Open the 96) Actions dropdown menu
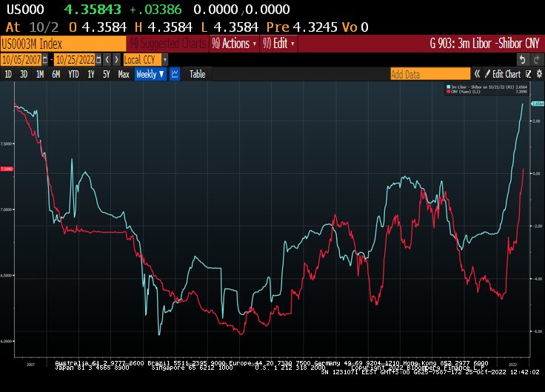The width and height of the screenshot is (545, 392). pos(234,44)
